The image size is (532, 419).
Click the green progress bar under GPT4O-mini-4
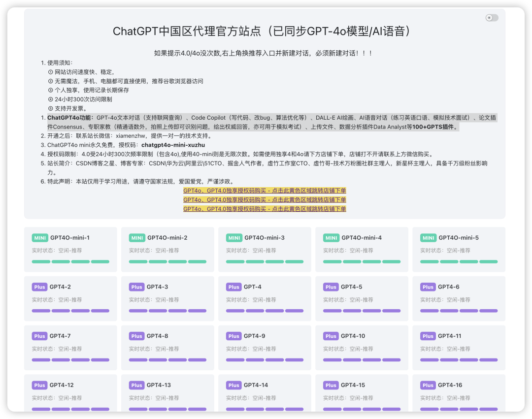coord(362,262)
